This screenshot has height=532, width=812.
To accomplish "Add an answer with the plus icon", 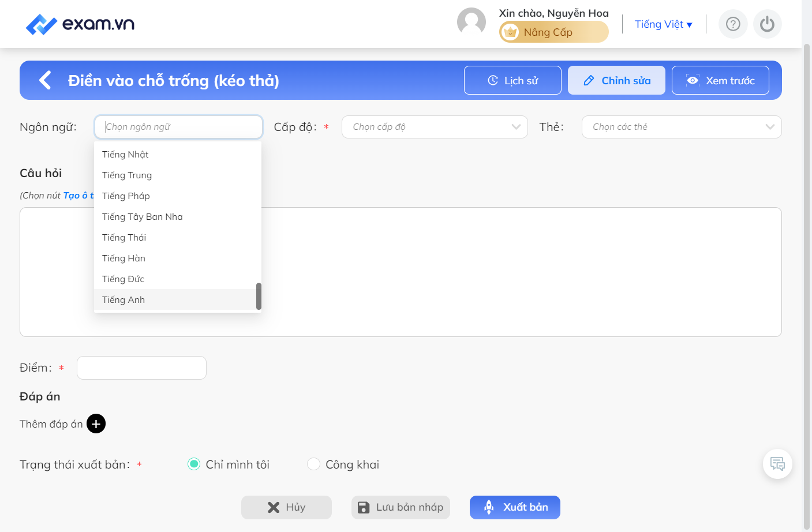I will pyautogui.click(x=96, y=424).
